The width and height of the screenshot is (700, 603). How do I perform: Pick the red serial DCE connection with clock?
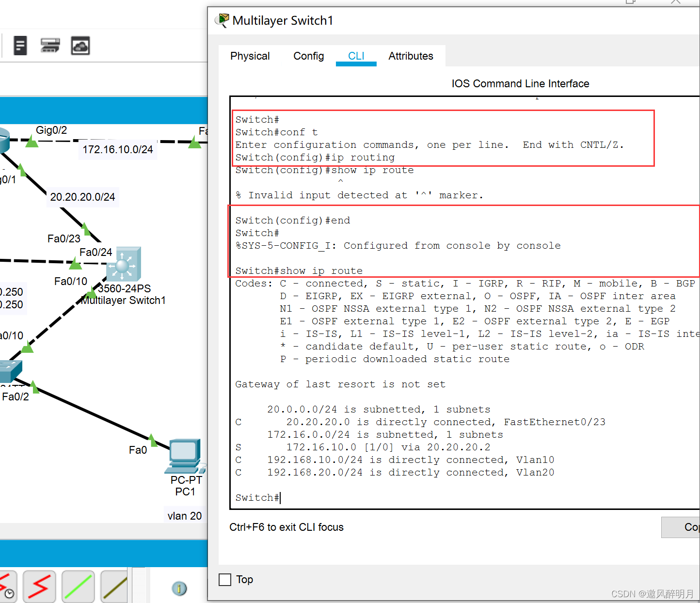7,587
